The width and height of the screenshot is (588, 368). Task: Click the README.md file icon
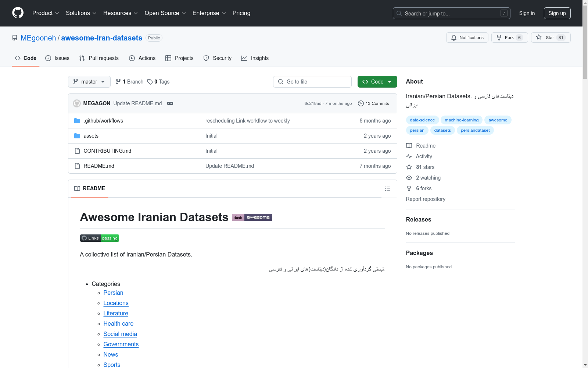(x=77, y=166)
